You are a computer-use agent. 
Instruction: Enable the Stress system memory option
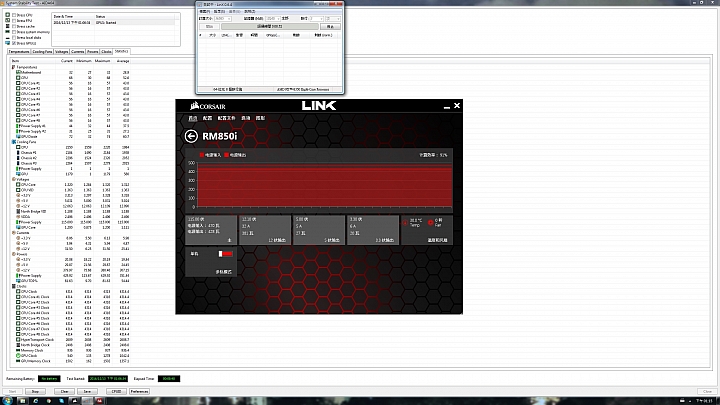pyautogui.click(x=14, y=32)
